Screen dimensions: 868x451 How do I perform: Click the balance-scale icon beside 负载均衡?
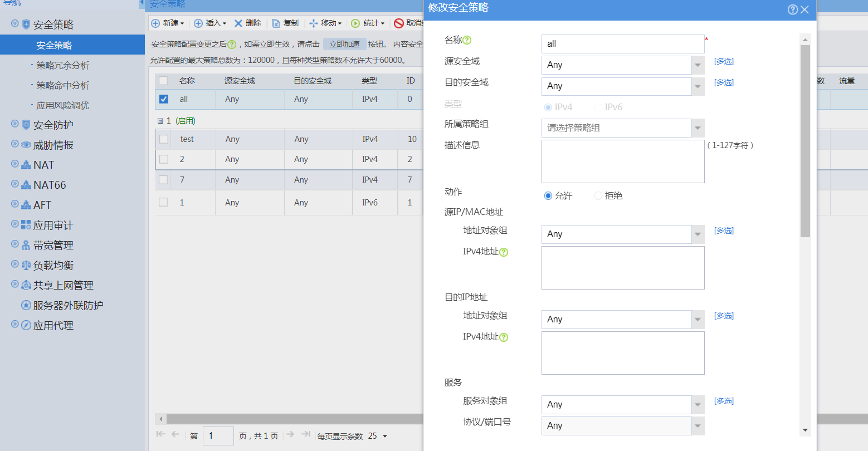pos(26,265)
